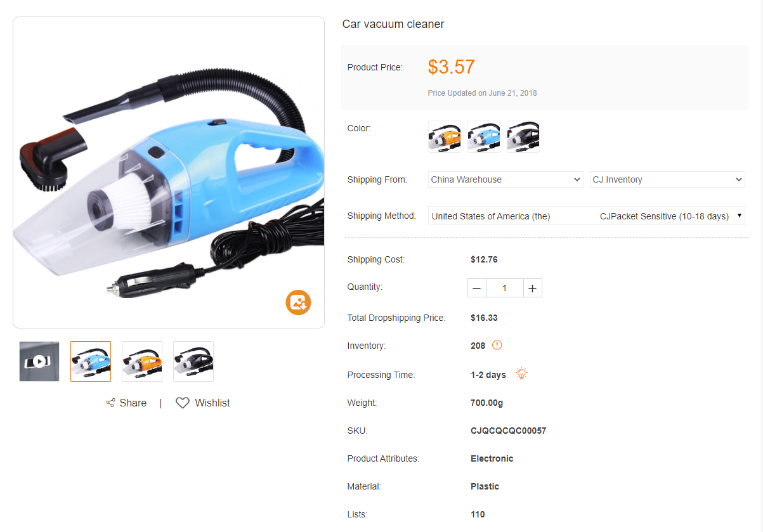View orange vacuum thumbnail image
Image resolution: width=763 pixels, height=532 pixels.
(x=142, y=361)
